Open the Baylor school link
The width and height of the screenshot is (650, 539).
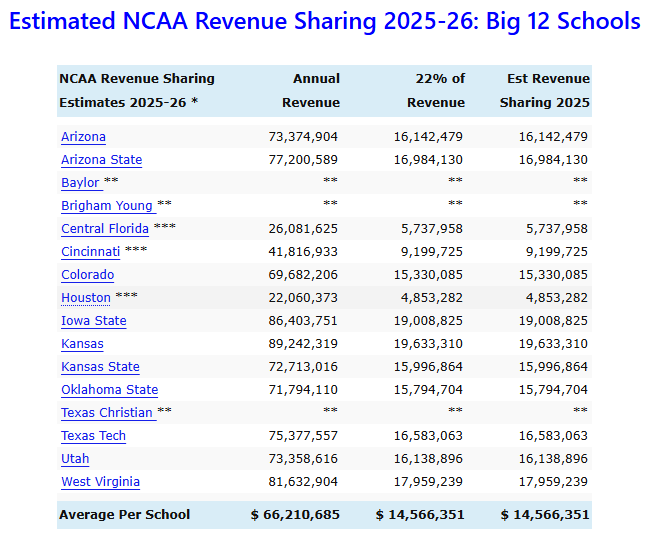80,183
